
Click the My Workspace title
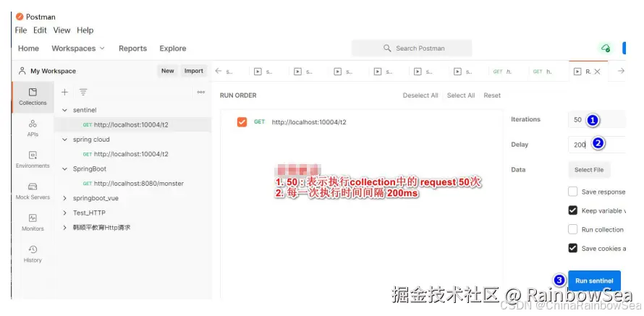[x=53, y=71]
